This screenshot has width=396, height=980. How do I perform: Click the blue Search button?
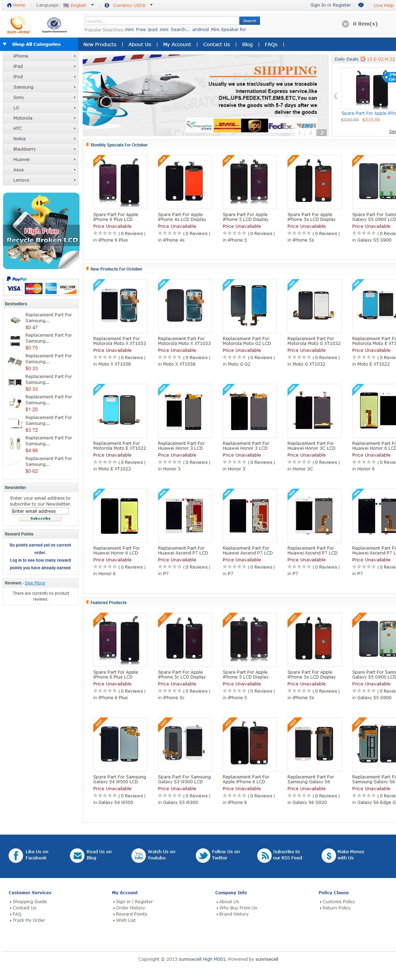tap(249, 21)
